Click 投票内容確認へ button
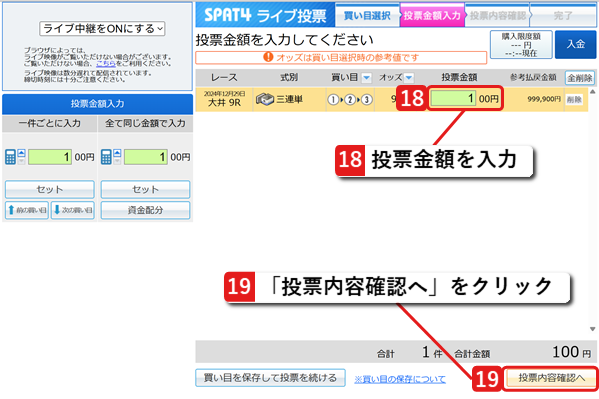The height and width of the screenshot is (399, 599). 551,378
